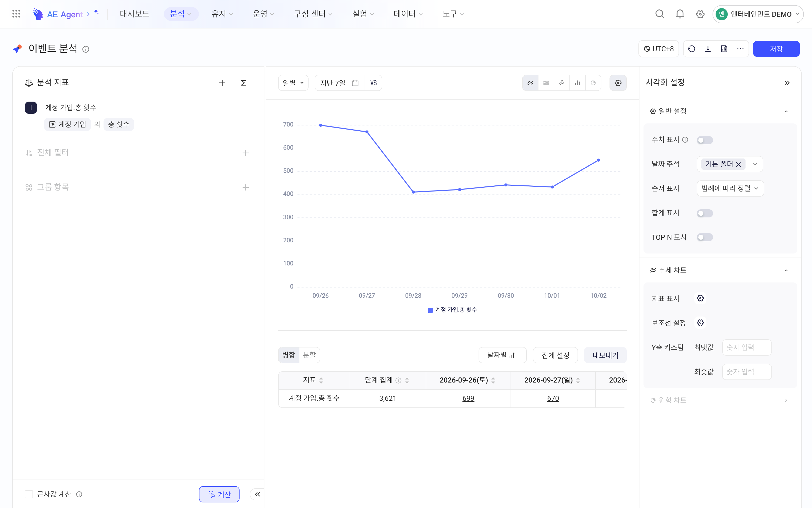Add a new analysis metric with plus

click(x=222, y=83)
